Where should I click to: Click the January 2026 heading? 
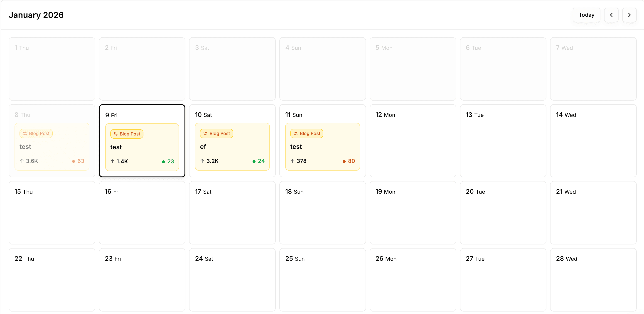[x=36, y=15]
